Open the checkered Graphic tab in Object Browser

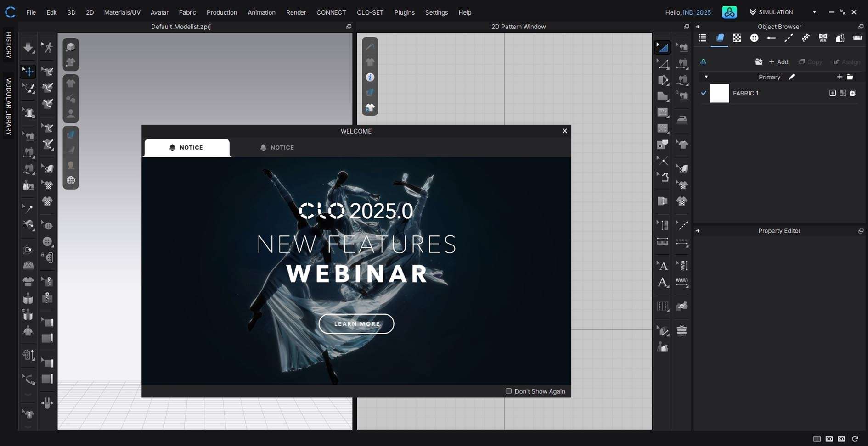pyautogui.click(x=737, y=38)
